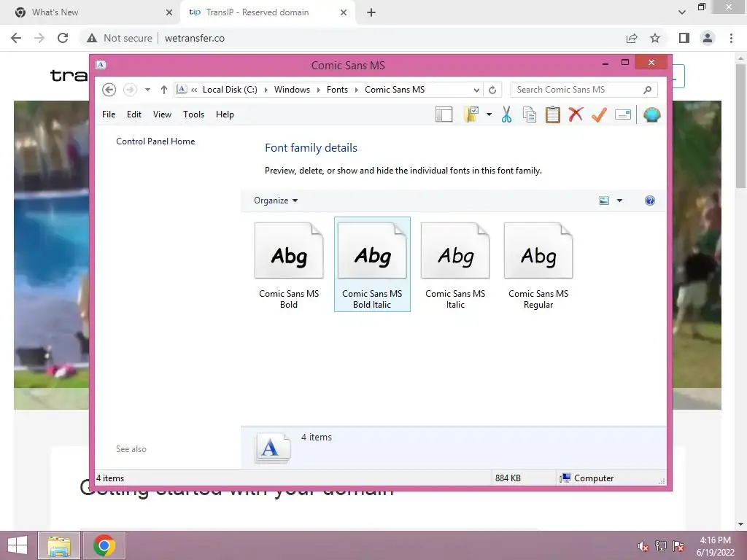
Task: Click the font family icon in details pane
Action: 271,448
